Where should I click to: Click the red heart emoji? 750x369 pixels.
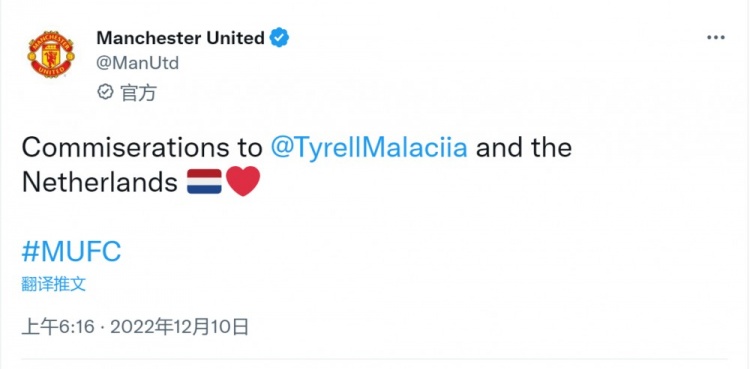[x=243, y=181]
